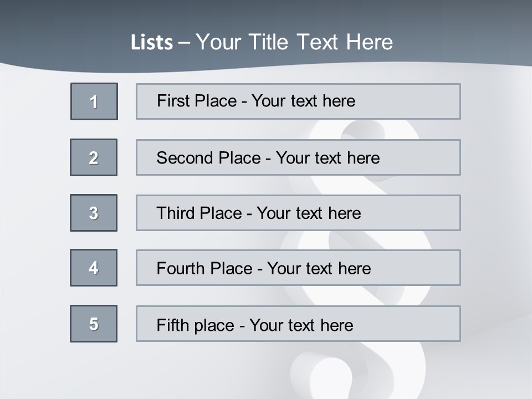The image size is (532, 399).
Task: Click 'Your text here' in fourth row
Action: [319, 269]
